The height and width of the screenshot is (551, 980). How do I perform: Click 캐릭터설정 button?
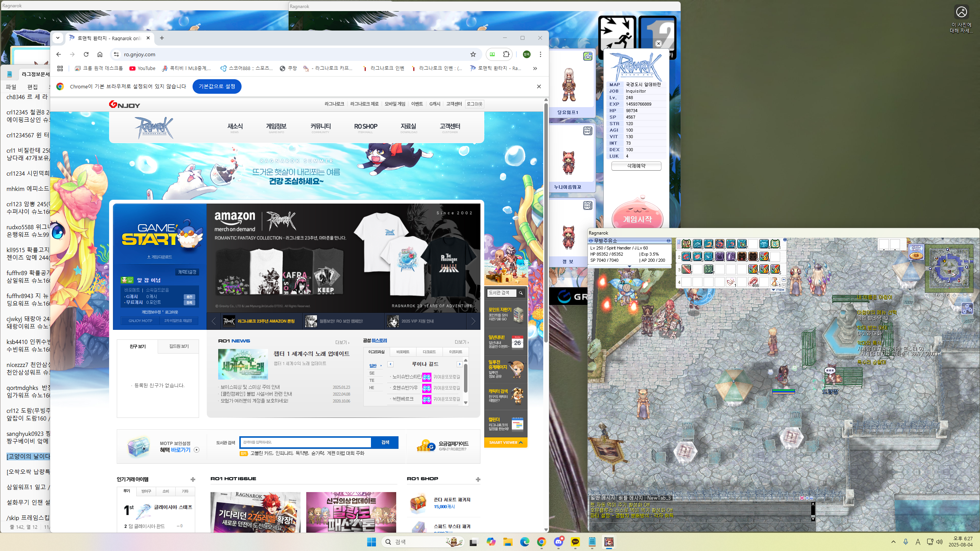(187, 272)
